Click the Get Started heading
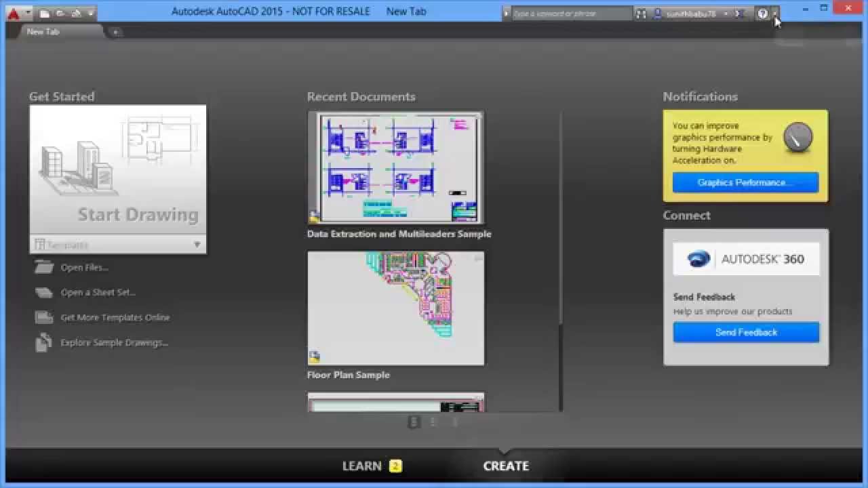 click(x=62, y=96)
